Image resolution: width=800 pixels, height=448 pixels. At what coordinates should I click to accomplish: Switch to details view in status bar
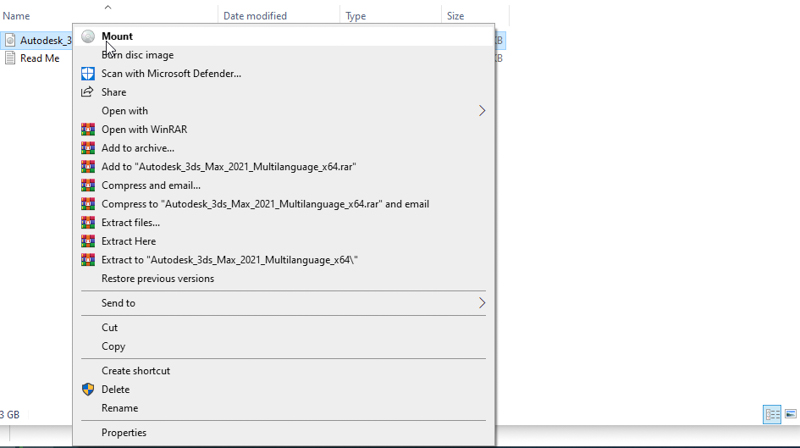(x=771, y=414)
